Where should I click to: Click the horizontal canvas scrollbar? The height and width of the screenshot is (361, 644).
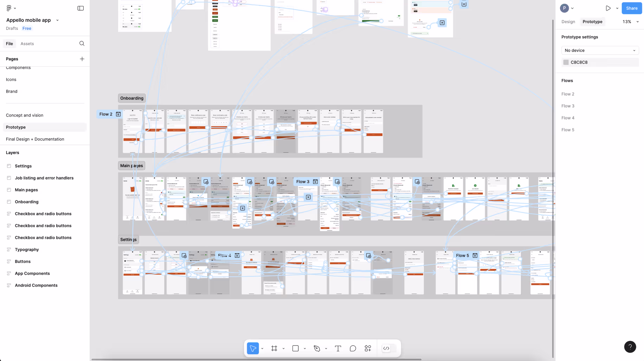tap(257, 360)
